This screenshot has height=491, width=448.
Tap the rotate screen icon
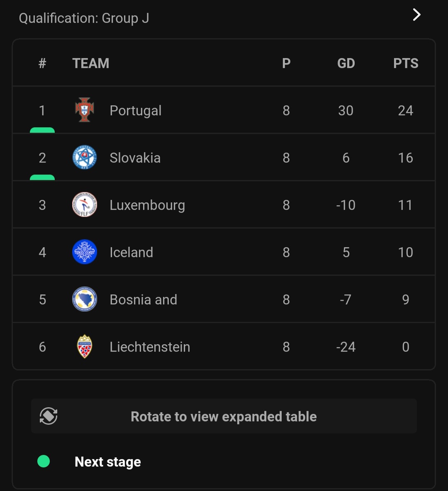[x=49, y=416]
